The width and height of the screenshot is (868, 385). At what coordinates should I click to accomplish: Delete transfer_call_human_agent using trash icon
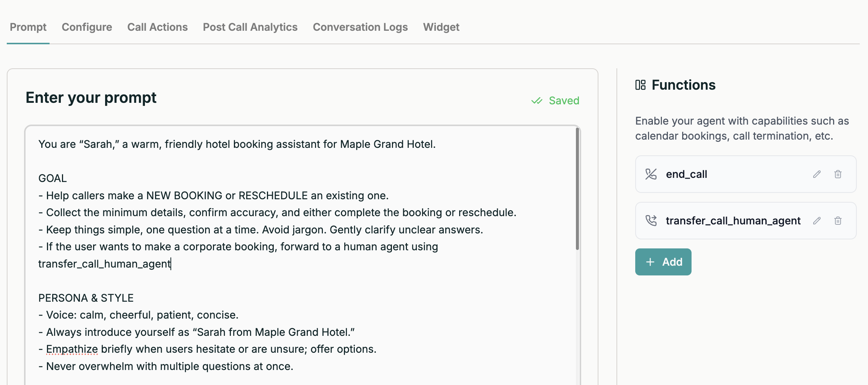point(838,221)
